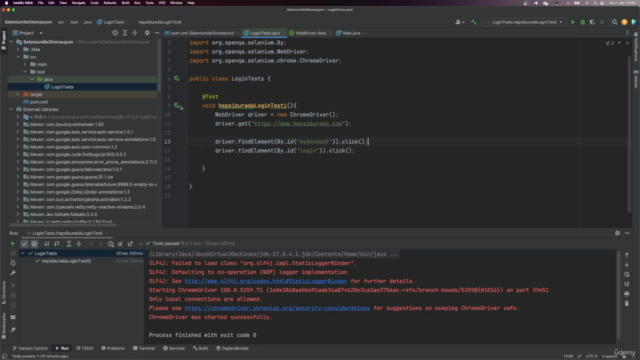
Task: Collapse External Libraries node
Action: [x=11, y=109]
